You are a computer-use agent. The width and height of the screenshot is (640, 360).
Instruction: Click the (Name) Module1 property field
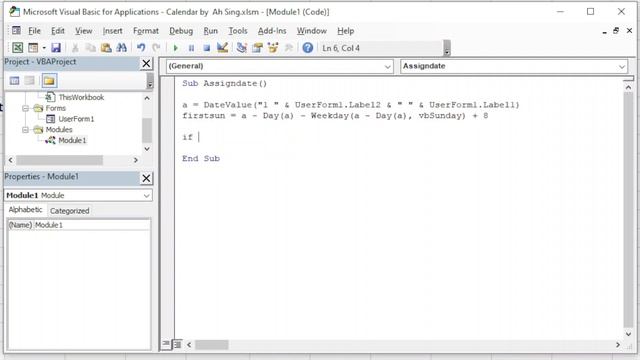[79, 225]
